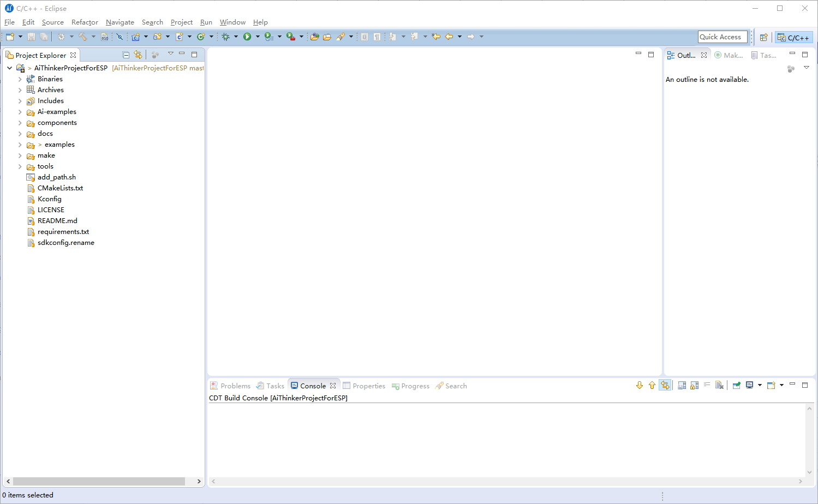Select the CMakeLists.txt file

pyautogui.click(x=60, y=188)
